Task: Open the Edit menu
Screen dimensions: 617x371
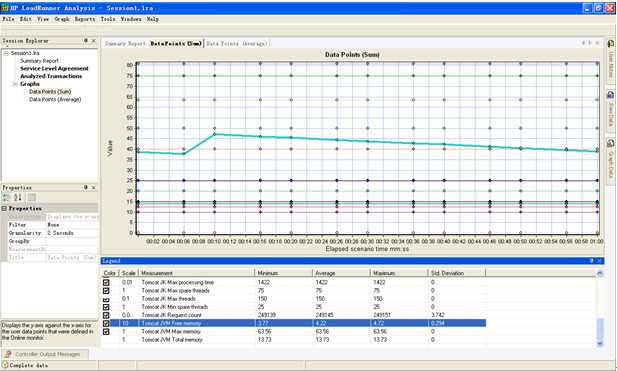Action: [x=26, y=19]
